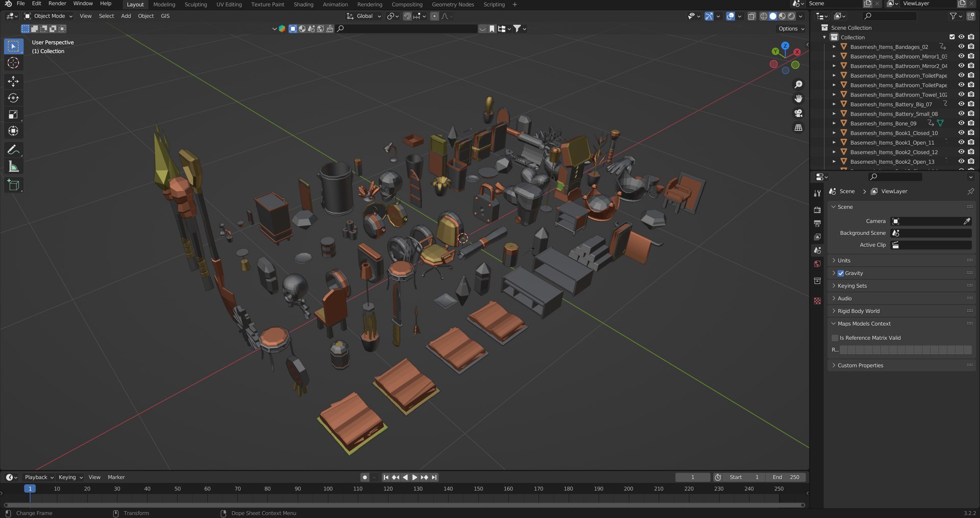Viewport: 980px width, 518px height.
Task: Open the Options dropdown in the viewport
Action: (791, 29)
